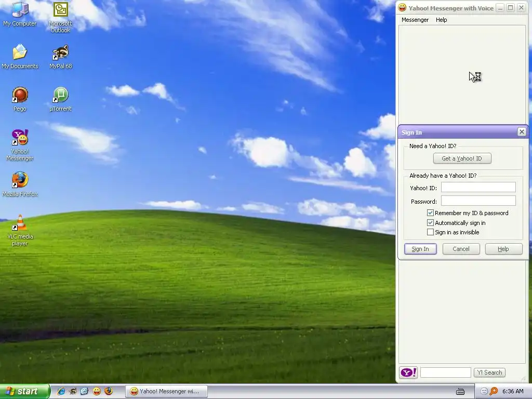This screenshot has width=532, height=399.
Task: Open the My Computer desktop icon
Action: tap(20, 14)
